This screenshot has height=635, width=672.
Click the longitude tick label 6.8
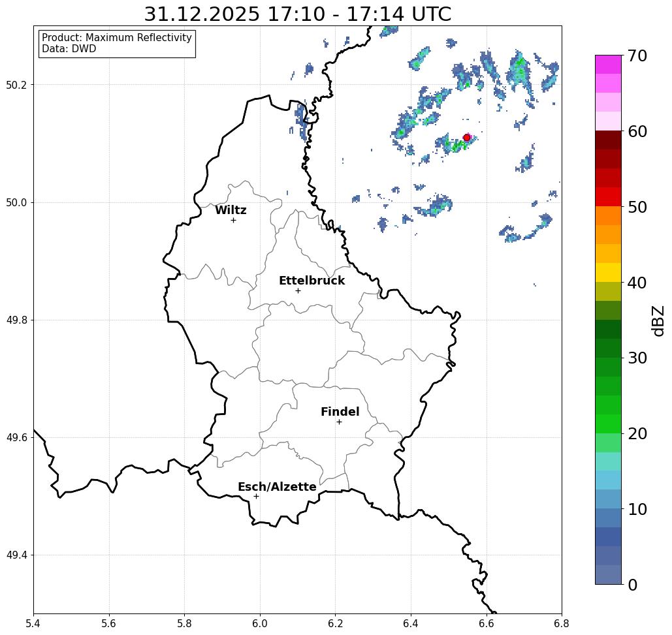[x=562, y=623]
